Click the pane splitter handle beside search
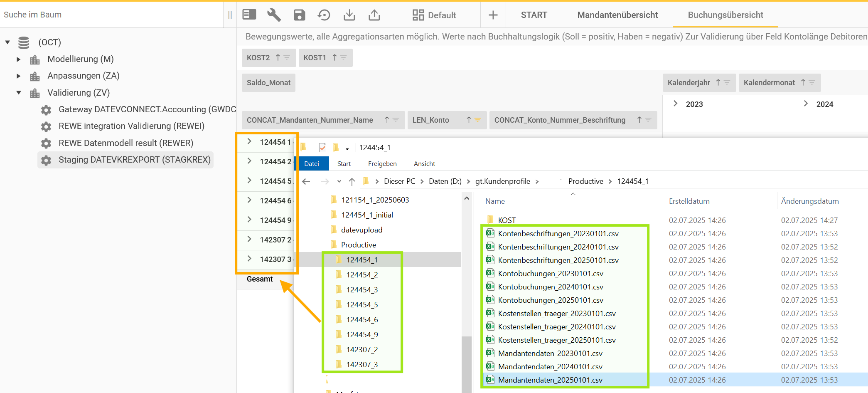The width and height of the screenshot is (868, 393). click(x=230, y=15)
